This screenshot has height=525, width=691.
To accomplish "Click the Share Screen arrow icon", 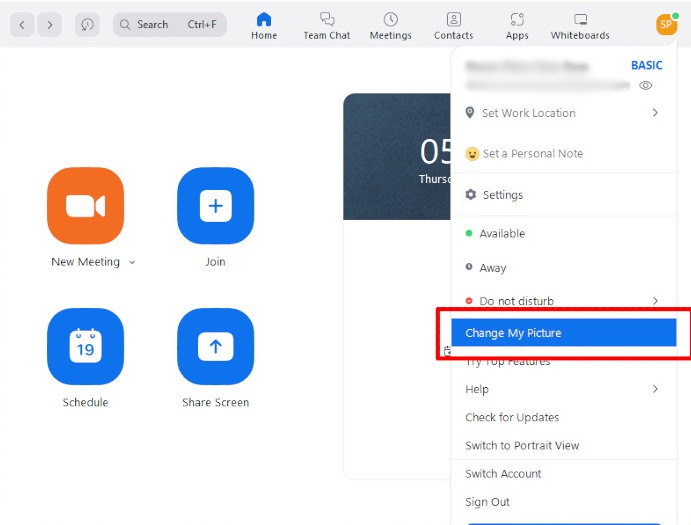I will (215, 346).
